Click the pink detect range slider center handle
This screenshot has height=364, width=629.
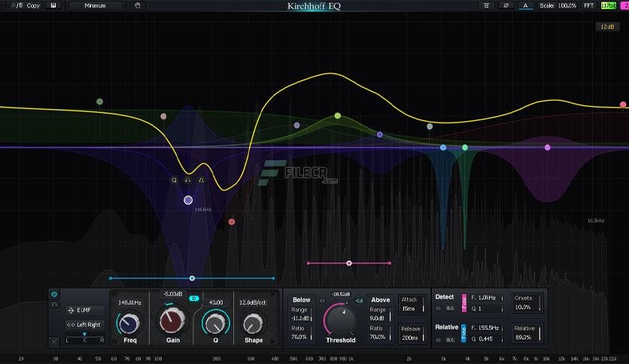point(349,263)
